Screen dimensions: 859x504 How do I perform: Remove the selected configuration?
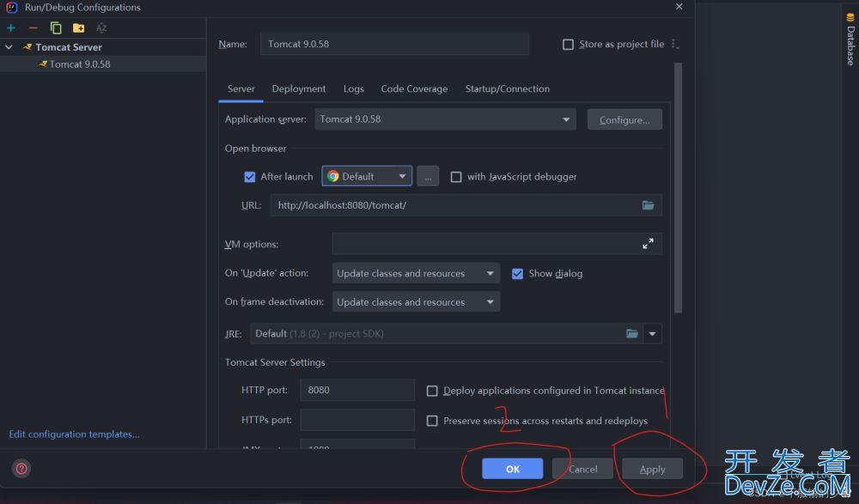(34, 28)
